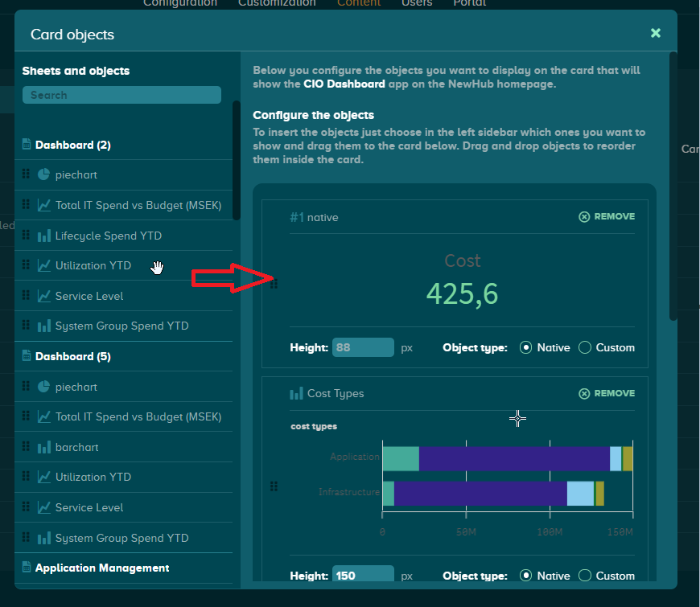Click the Lifecycle Spend YTD drag handle
Screen dimensions: 700x607
click(x=26, y=235)
